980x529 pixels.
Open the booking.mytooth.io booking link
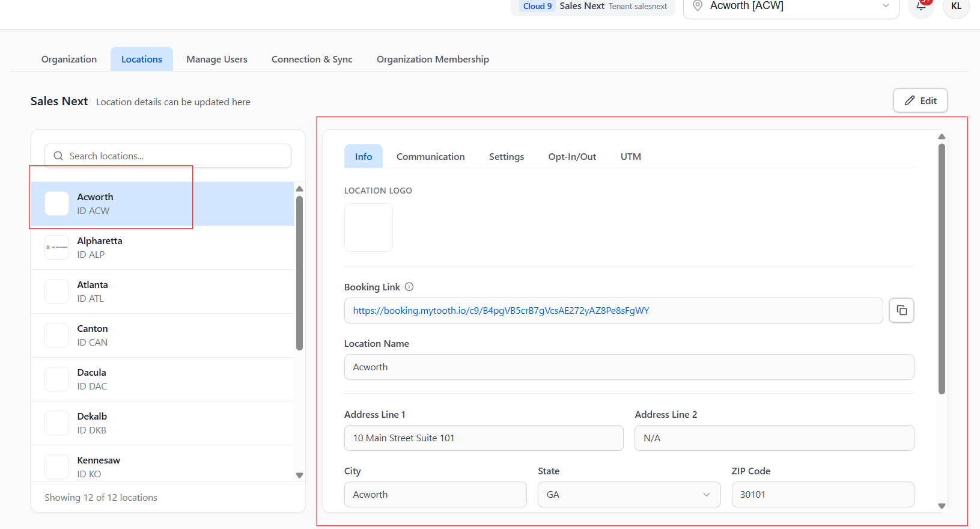(501, 311)
